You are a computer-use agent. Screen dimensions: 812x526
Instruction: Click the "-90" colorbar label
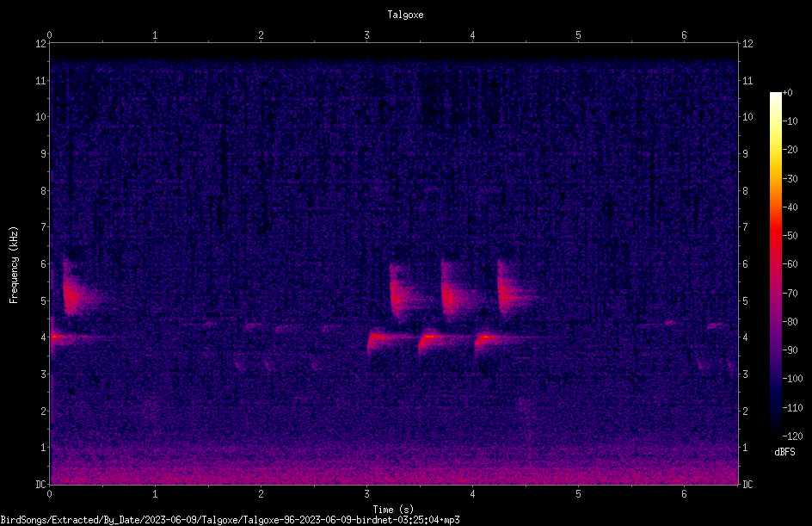(x=790, y=350)
